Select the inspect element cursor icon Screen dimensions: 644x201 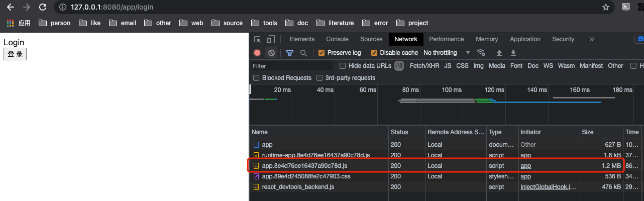pyautogui.click(x=258, y=39)
